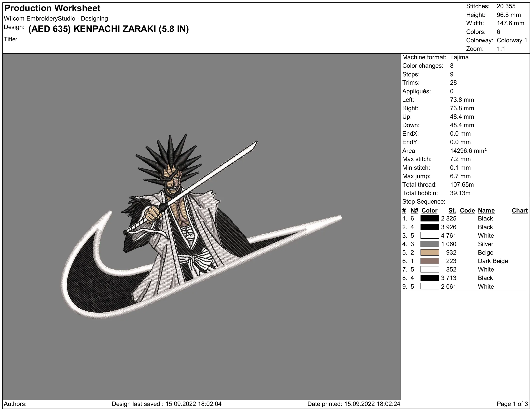Viewport: 532px width, 411px height.
Task: Click the Trims value 28
Action: (453, 83)
